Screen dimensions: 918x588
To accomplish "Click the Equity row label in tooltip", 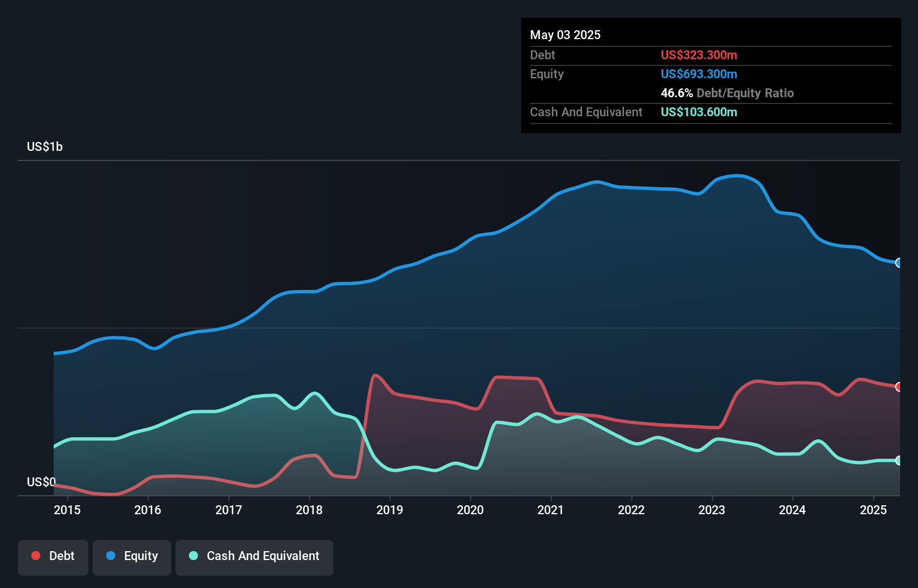I will click(x=547, y=74).
